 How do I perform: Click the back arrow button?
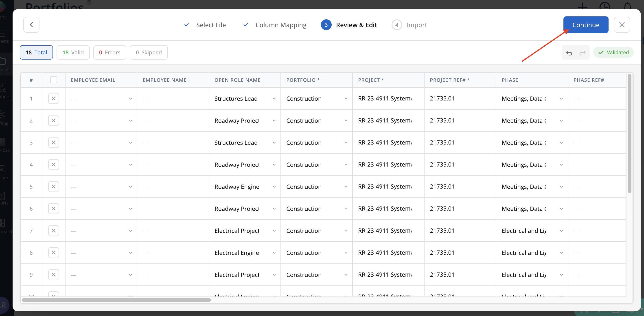[x=31, y=24]
